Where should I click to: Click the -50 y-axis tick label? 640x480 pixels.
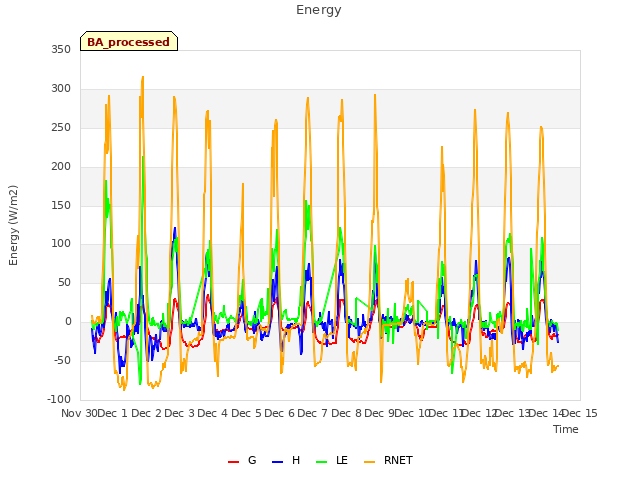[62, 360]
